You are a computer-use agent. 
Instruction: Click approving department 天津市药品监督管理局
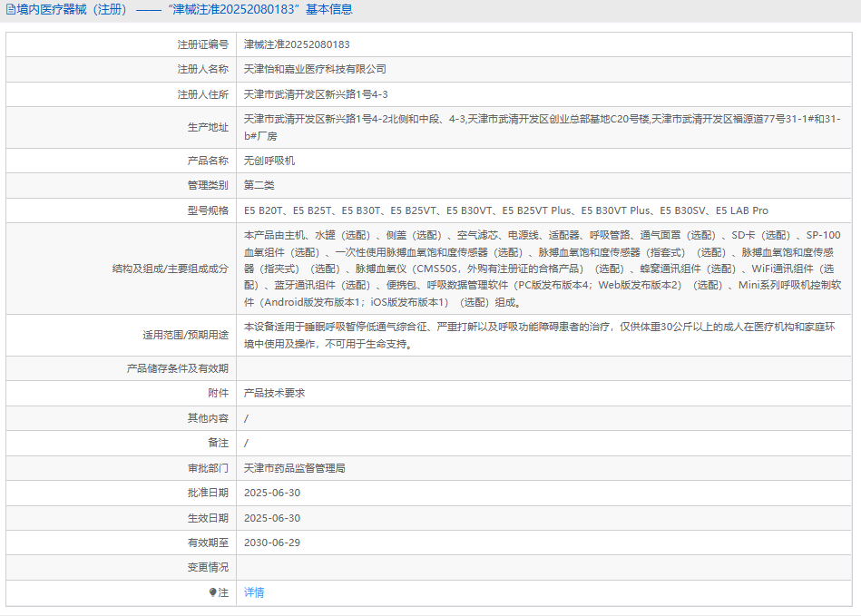[295, 468]
